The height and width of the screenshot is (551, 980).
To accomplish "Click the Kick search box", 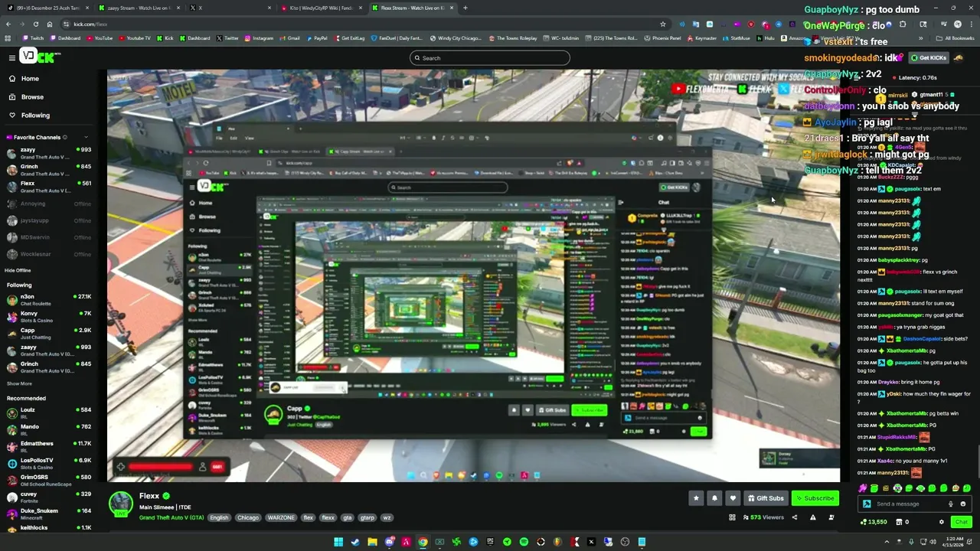I will coord(490,58).
